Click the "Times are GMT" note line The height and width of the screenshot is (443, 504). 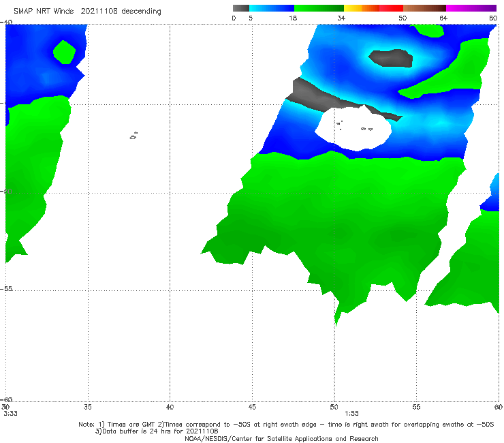[x=286, y=425]
